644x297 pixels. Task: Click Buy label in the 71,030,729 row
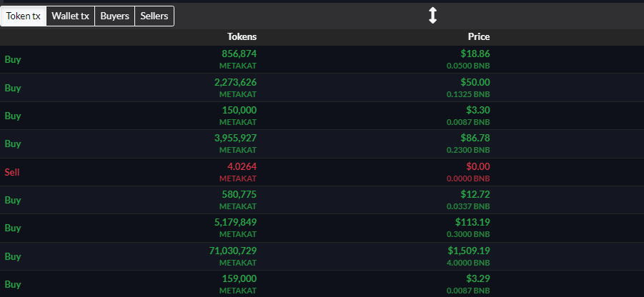pos(13,256)
